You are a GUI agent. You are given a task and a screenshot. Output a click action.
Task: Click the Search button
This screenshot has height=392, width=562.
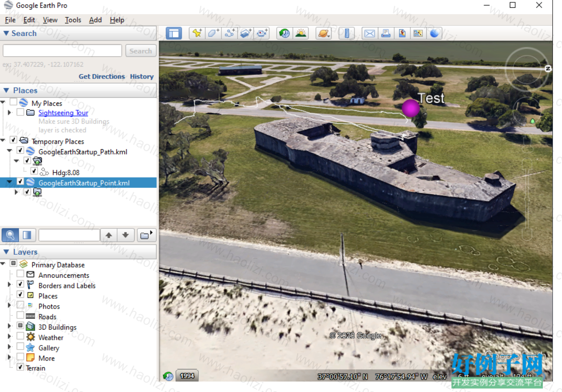[140, 51]
